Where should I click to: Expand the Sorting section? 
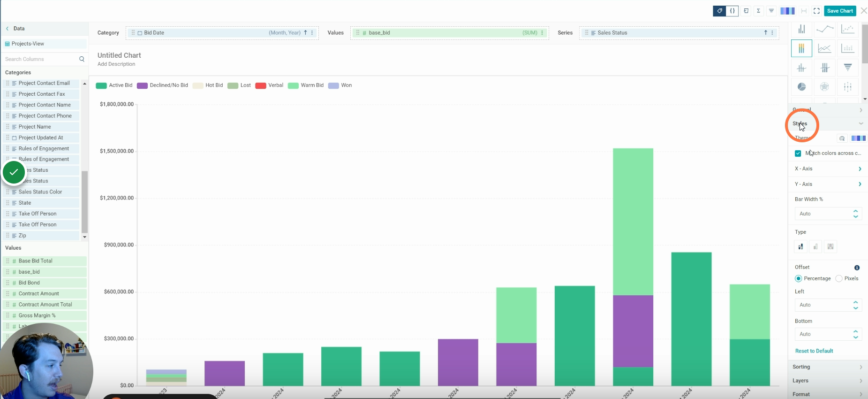[828, 367]
